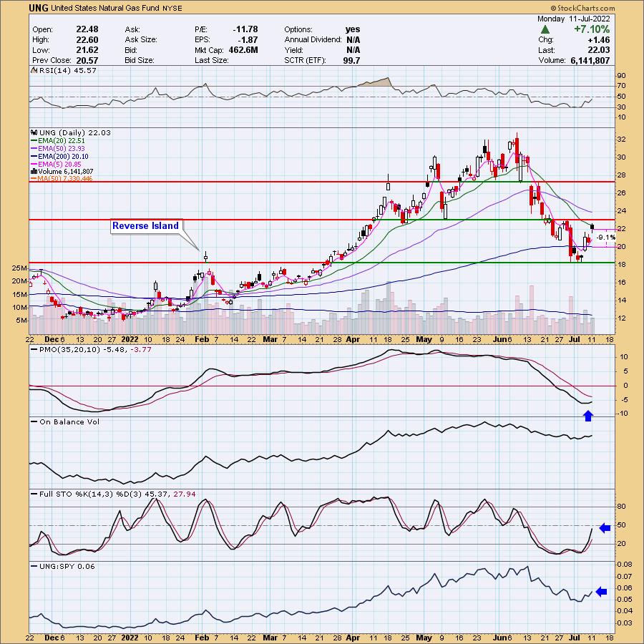Viewport: 644px width, 644px height.
Task: Click the date 'Monday 11-Jul-2022'
Action: click(x=573, y=19)
